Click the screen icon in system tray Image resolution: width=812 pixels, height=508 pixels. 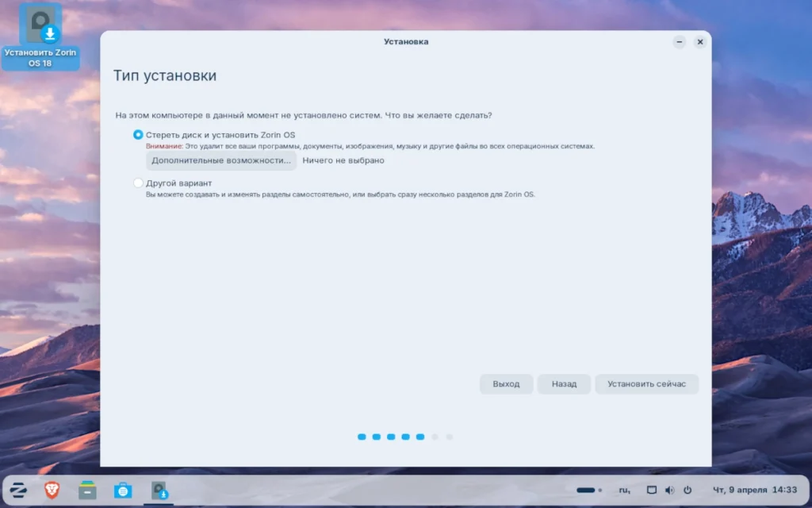click(652, 490)
